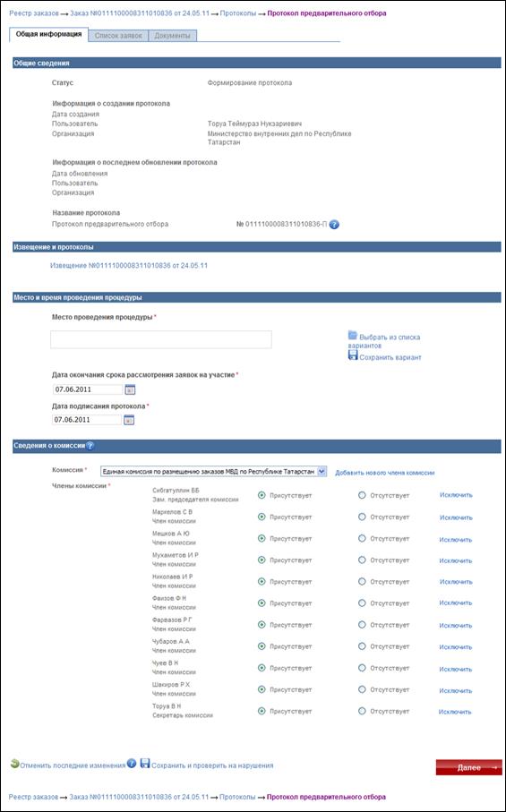Choose Присутствует for Фарвазов Р Г
The image size is (506, 812).
(x=262, y=625)
